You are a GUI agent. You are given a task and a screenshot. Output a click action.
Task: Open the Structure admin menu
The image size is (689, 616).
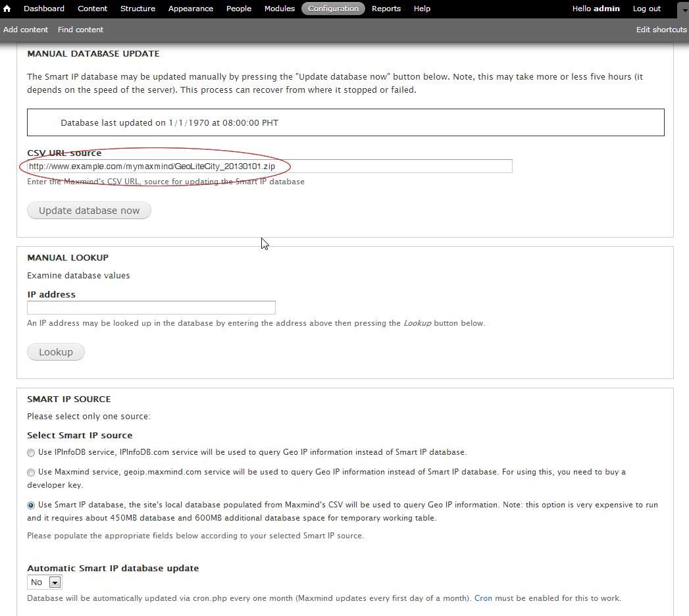click(x=138, y=9)
